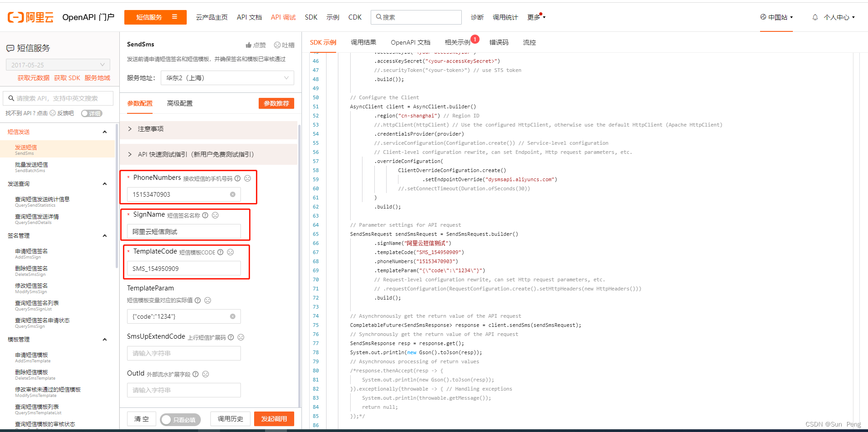Click the 调用历史 button

pyautogui.click(x=230, y=419)
